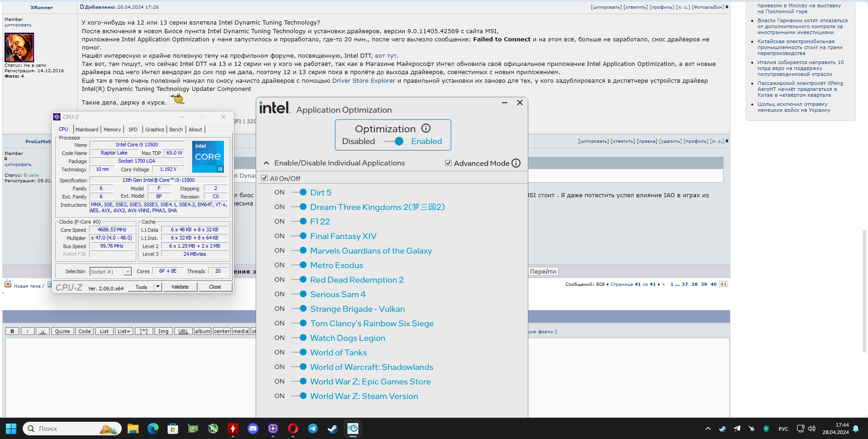Open the Windows Start menu

[11, 429]
